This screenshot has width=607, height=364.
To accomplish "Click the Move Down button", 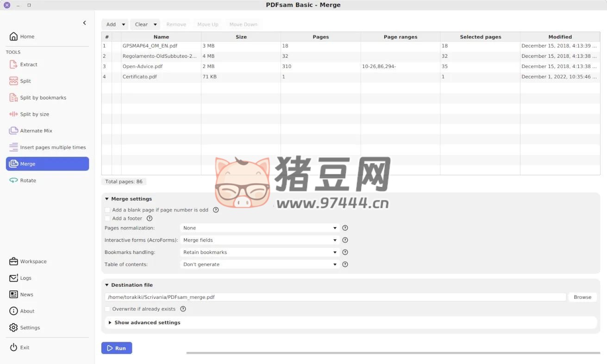I will click(x=244, y=25).
